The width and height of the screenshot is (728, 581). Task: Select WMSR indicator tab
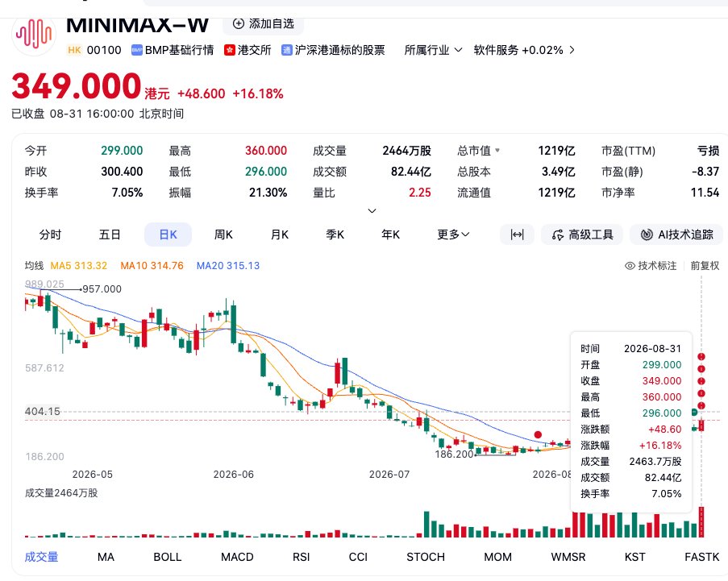[x=568, y=557]
